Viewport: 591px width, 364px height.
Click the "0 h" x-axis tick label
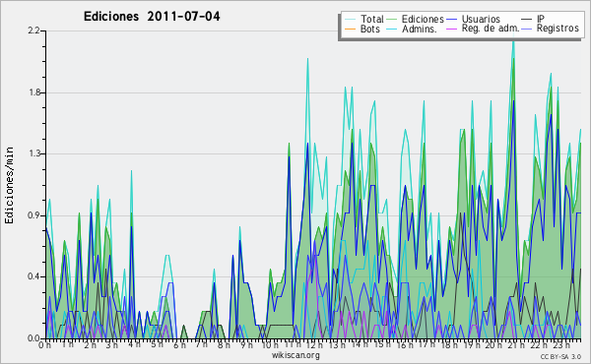[x=44, y=345]
